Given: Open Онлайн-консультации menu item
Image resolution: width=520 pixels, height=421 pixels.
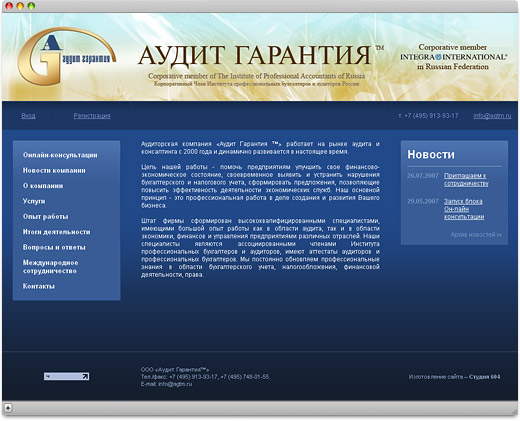Looking at the screenshot, I should coord(60,155).
